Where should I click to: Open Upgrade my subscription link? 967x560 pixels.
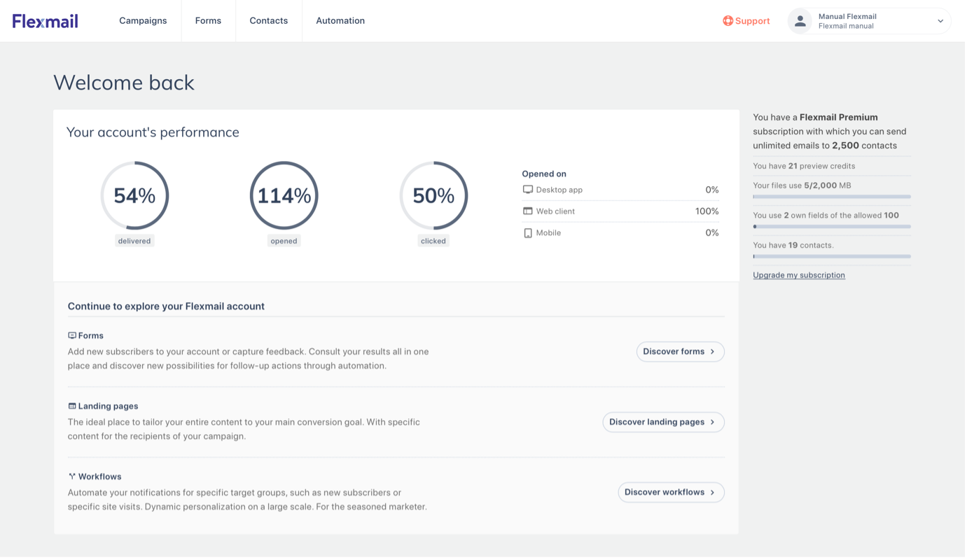[799, 274]
